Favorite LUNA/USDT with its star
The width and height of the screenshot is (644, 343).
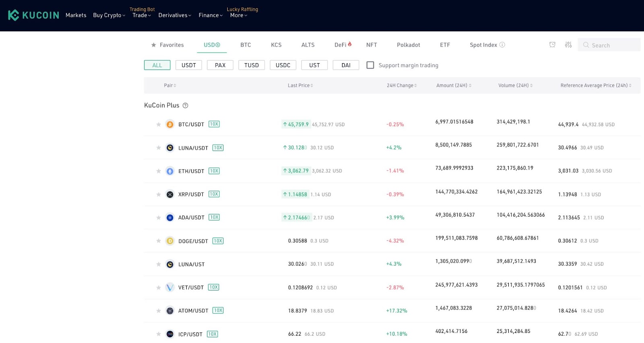pyautogui.click(x=159, y=148)
